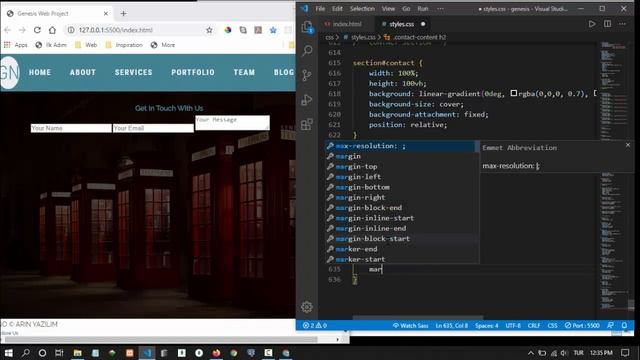Open Windows taskbar search
This screenshot has height=360, width=640.
coord(25,353)
